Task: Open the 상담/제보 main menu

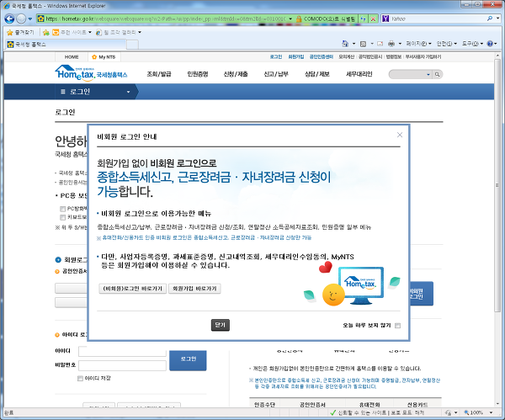Action: point(317,74)
